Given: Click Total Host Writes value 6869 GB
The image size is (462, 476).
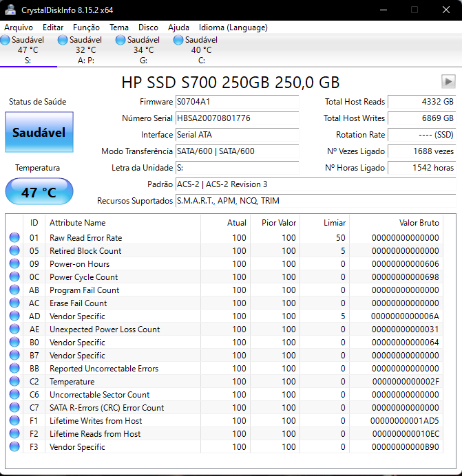Looking at the screenshot, I should click(422, 118).
